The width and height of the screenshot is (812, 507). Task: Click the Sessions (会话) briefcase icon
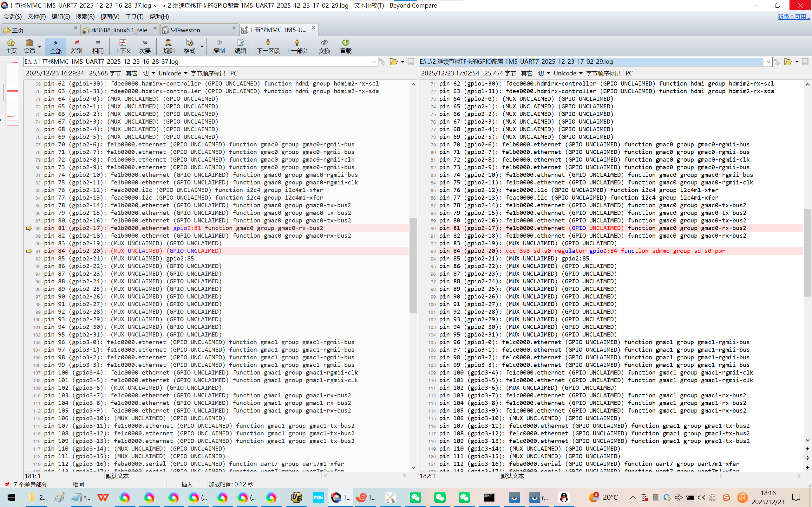coord(29,46)
